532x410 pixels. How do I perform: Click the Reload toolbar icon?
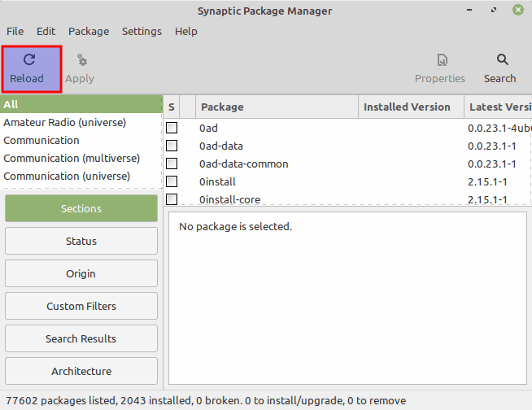29,59
